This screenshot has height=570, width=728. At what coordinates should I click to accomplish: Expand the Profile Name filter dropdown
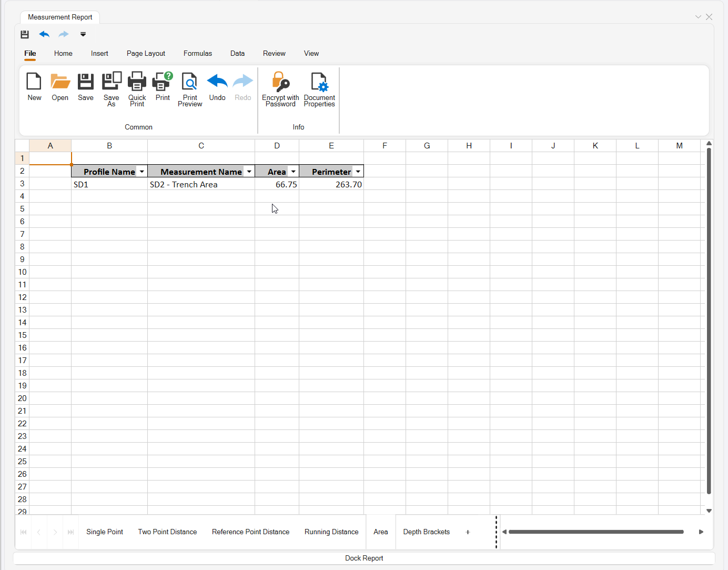tap(141, 172)
